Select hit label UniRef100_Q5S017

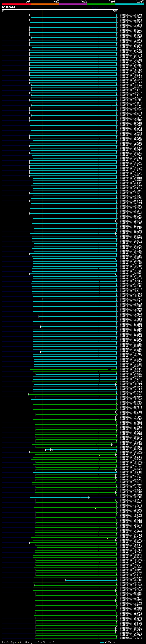pyautogui.click(x=131, y=80)
